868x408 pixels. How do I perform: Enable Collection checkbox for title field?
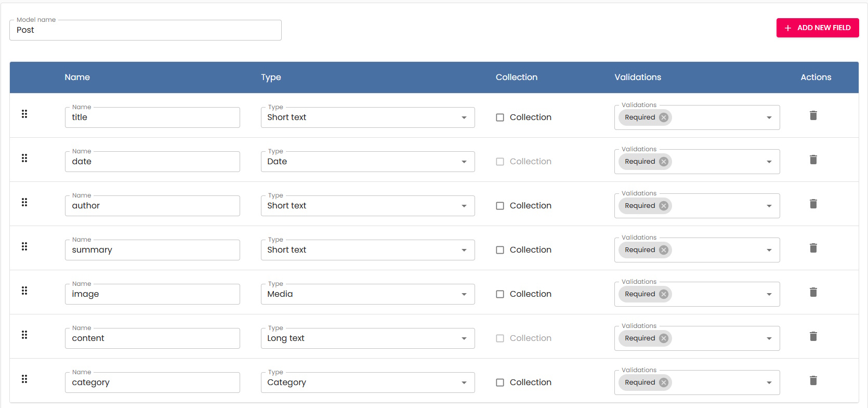[500, 117]
